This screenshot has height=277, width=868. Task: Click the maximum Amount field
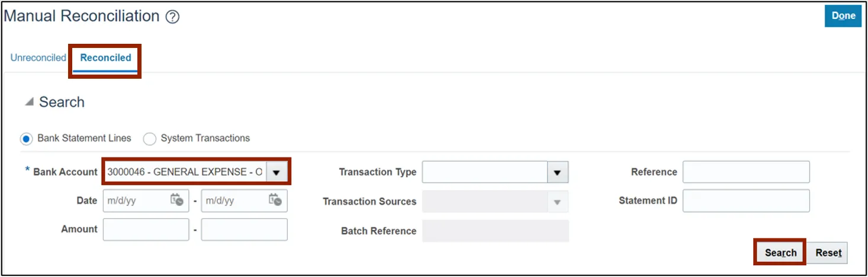tap(244, 230)
